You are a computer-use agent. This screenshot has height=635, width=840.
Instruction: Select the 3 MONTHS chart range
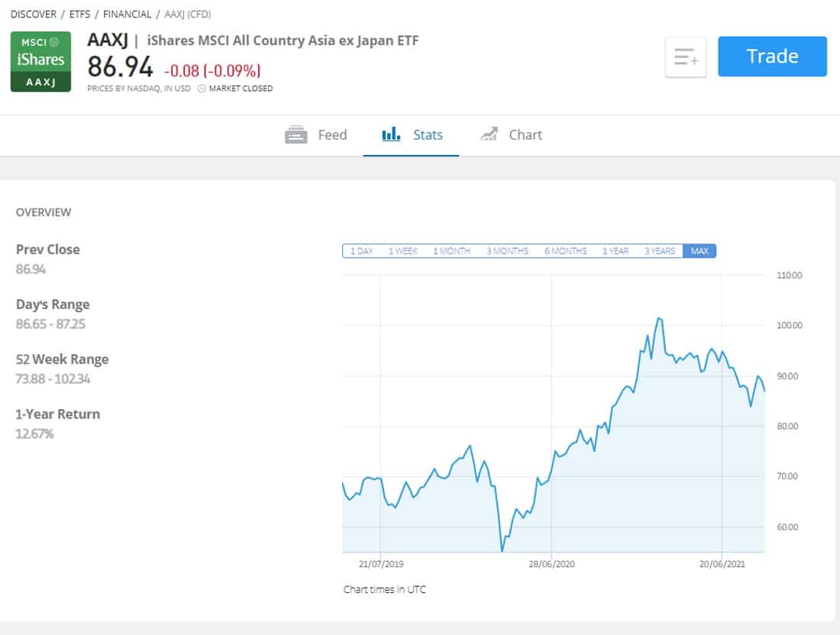[507, 251]
